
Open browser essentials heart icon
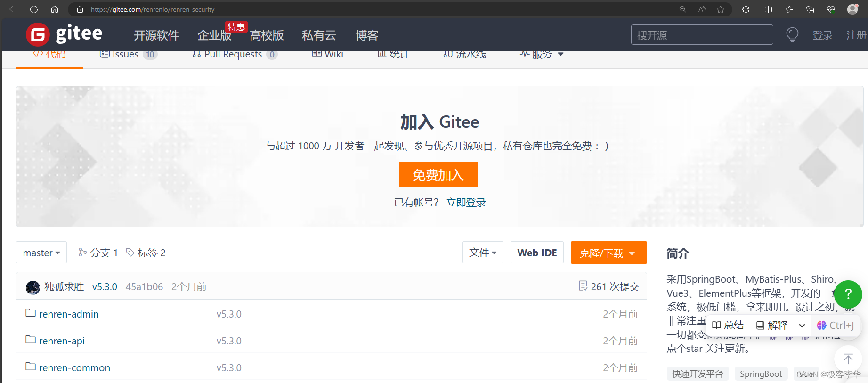[x=831, y=9]
